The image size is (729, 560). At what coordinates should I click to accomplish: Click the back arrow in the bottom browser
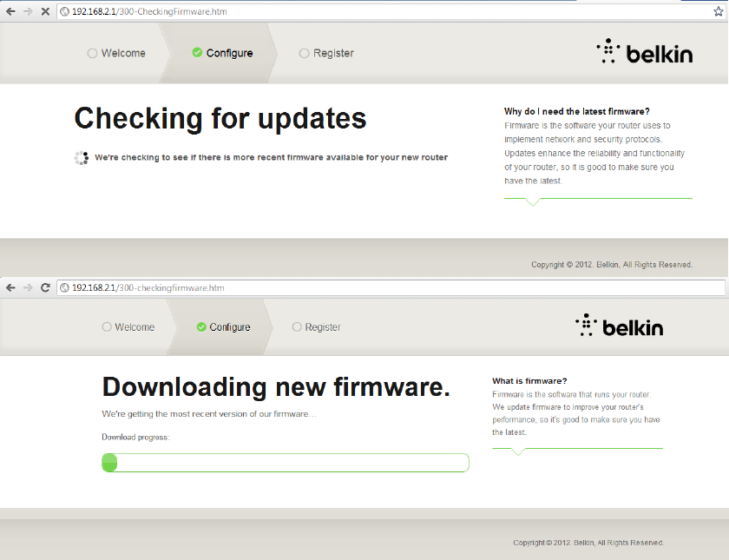10,288
